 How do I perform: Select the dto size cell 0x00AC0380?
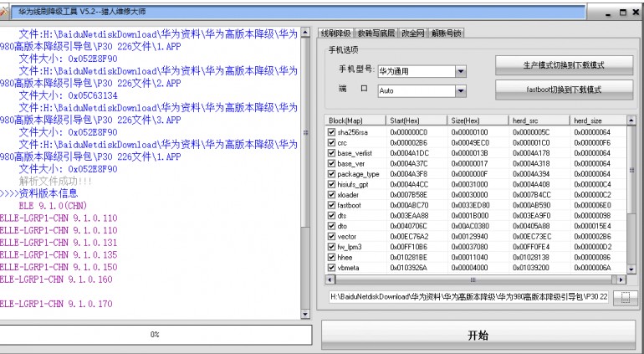[x=470, y=226]
